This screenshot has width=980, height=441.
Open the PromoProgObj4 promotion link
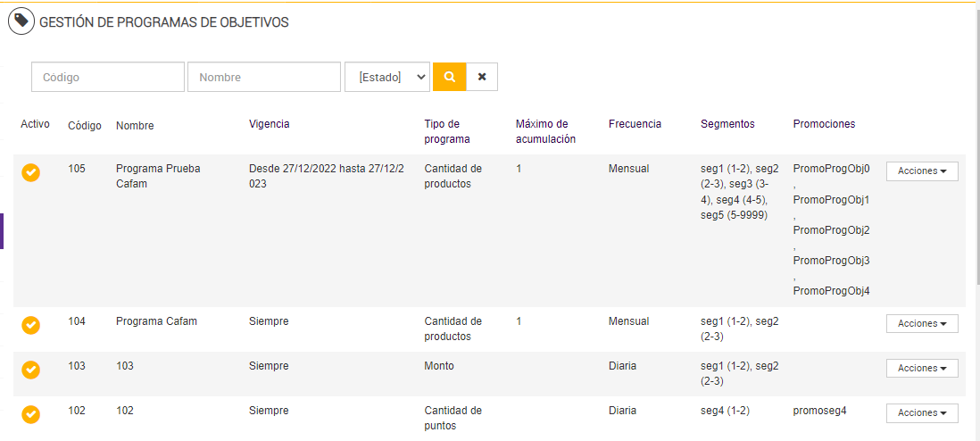(831, 291)
